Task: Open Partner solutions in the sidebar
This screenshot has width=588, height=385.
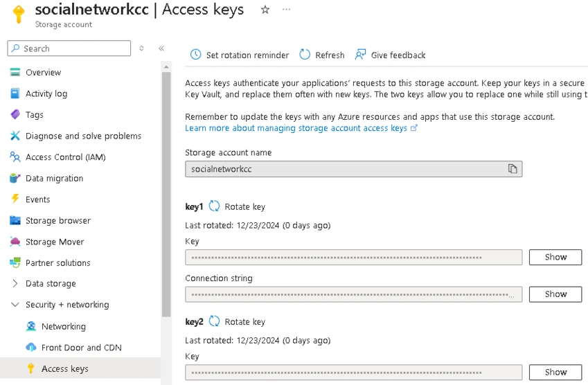Action: [x=58, y=263]
